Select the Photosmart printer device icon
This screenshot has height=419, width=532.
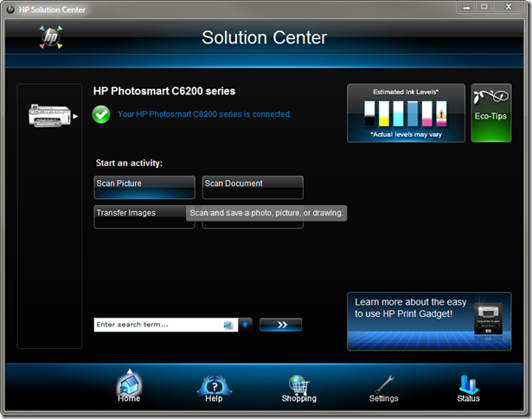coord(49,116)
